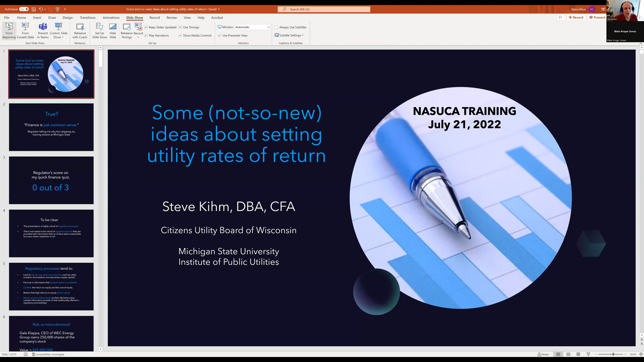Open the File menu
Image resolution: width=644 pixels, height=362 pixels.
[x=7, y=17]
